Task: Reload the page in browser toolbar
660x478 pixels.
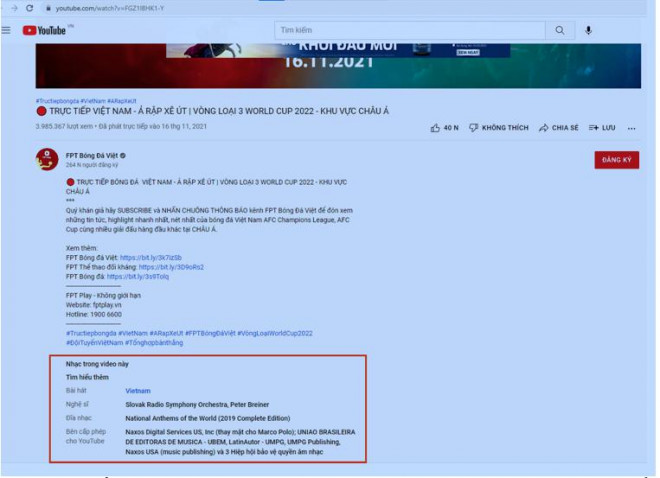Action: [x=30, y=8]
